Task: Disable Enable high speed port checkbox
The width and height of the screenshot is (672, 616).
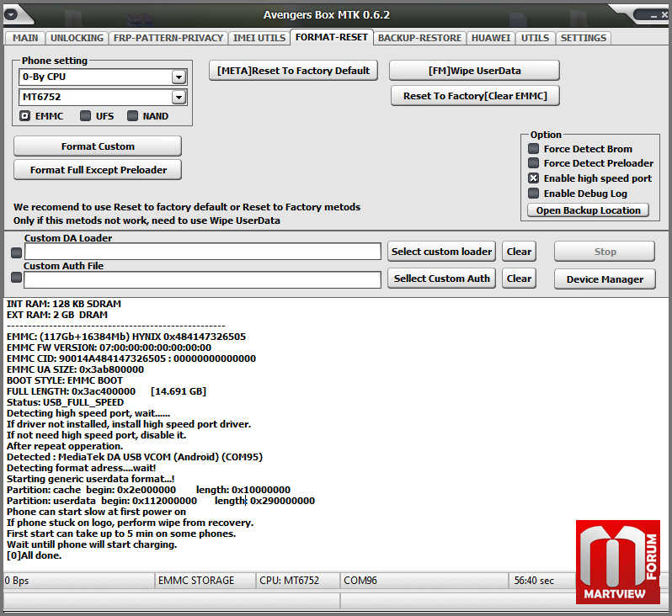Action: [533, 178]
